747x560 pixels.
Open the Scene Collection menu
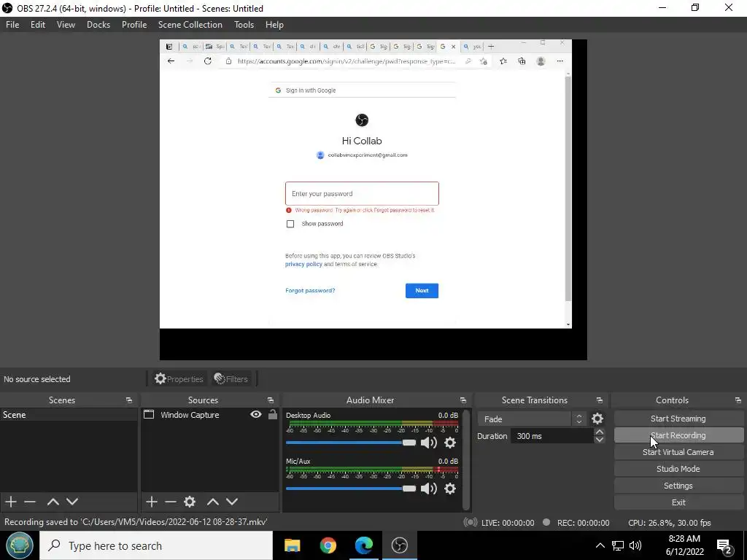pyautogui.click(x=190, y=25)
